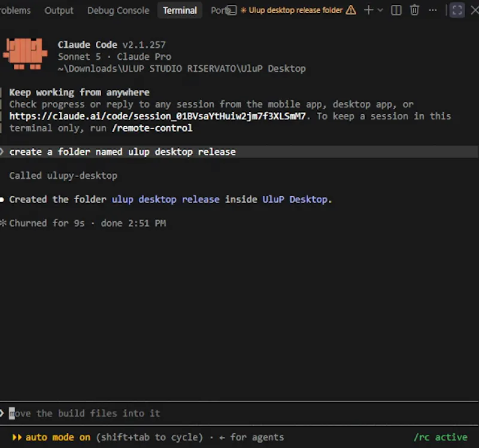
Task: Split the terminal with split icon
Action: (x=396, y=10)
